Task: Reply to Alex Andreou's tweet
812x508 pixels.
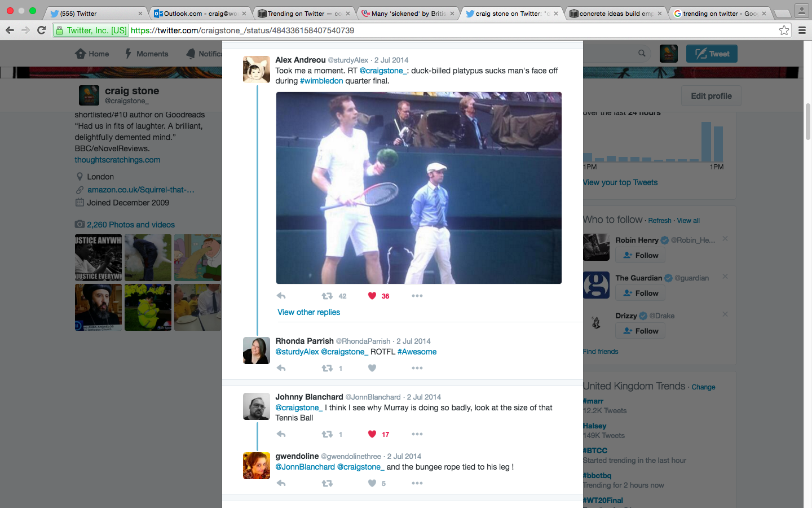Action: click(x=281, y=296)
